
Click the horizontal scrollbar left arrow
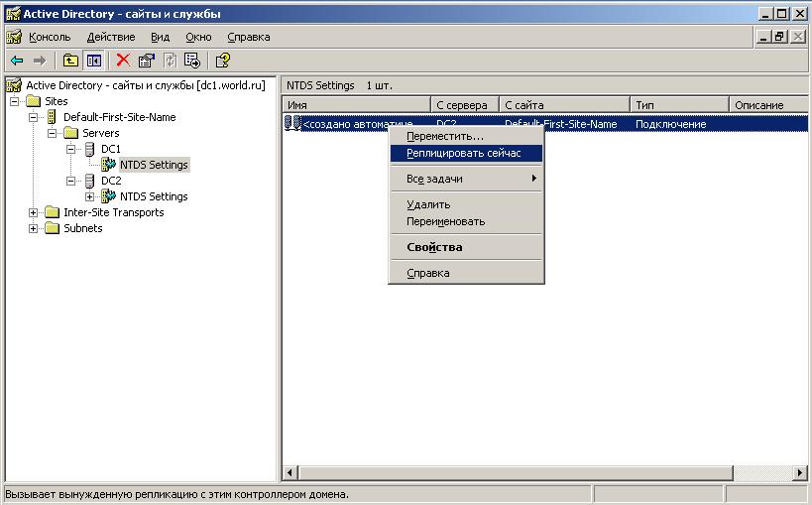coord(290,472)
